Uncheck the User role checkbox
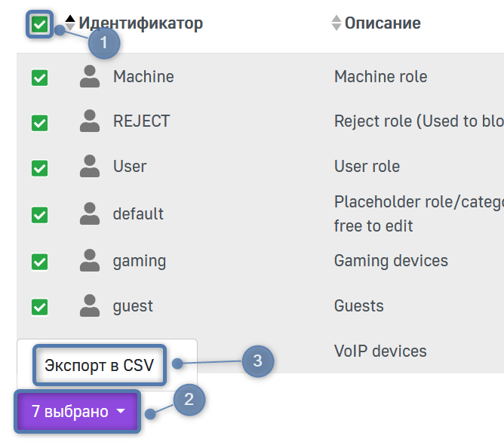This screenshot has width=504, height=448. 39,167
